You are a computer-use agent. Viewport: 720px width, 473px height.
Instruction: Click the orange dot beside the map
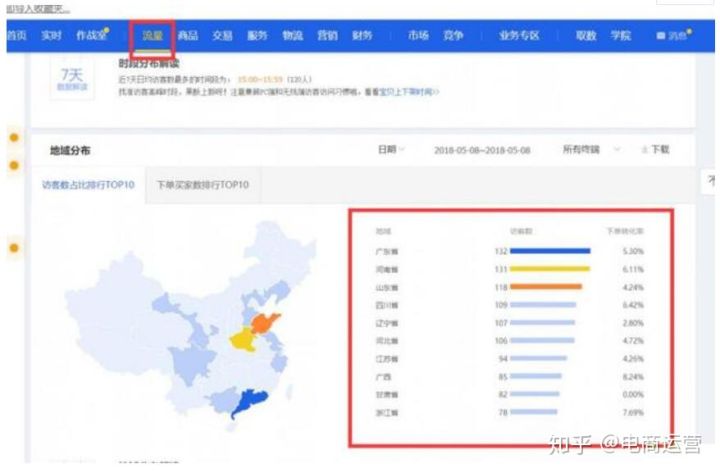coord(14,247)
